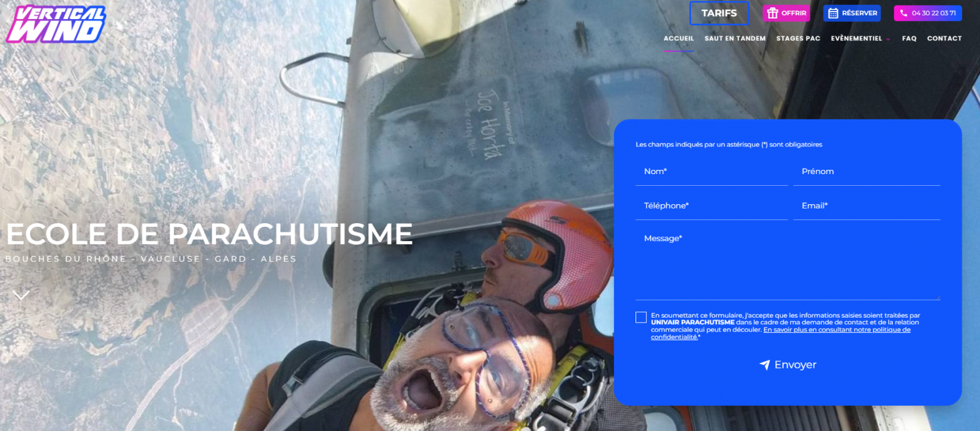This screenshot has height=431, width=980.
Task: Click the Vertical Wind logo
Action: pos(56,25)
